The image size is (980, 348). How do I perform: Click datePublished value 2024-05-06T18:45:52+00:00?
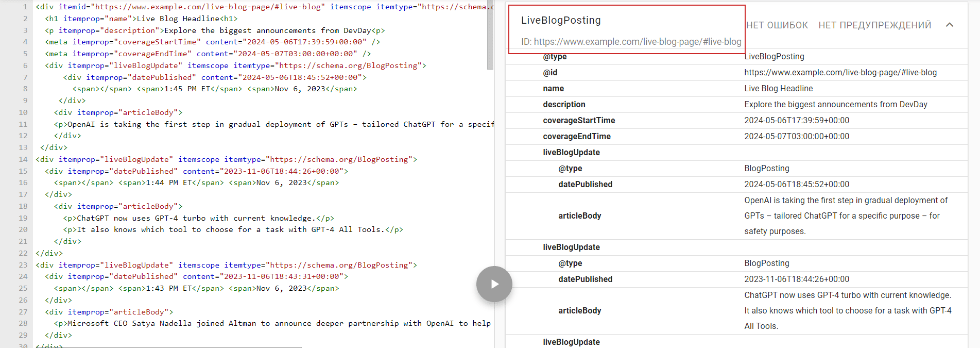(x=797, y=185)
